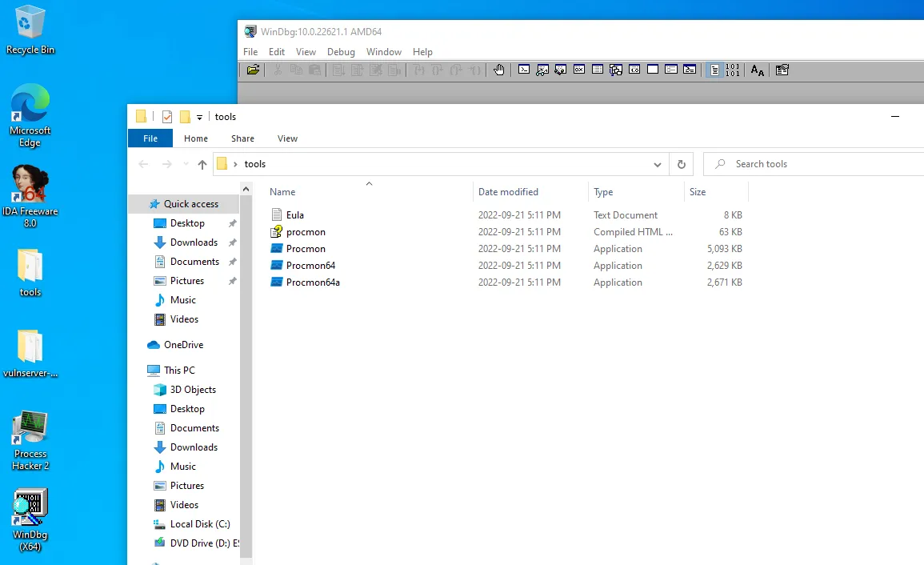Viewport: 924px width, 565px height.
Task: Refresh the tools folder view
Action: coord(681,164)
